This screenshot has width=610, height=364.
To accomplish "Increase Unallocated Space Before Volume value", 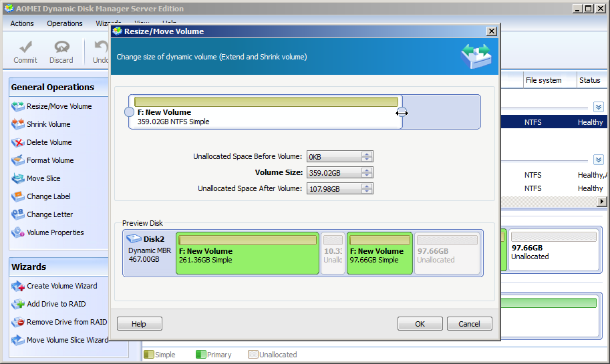I will click(366, 154).
